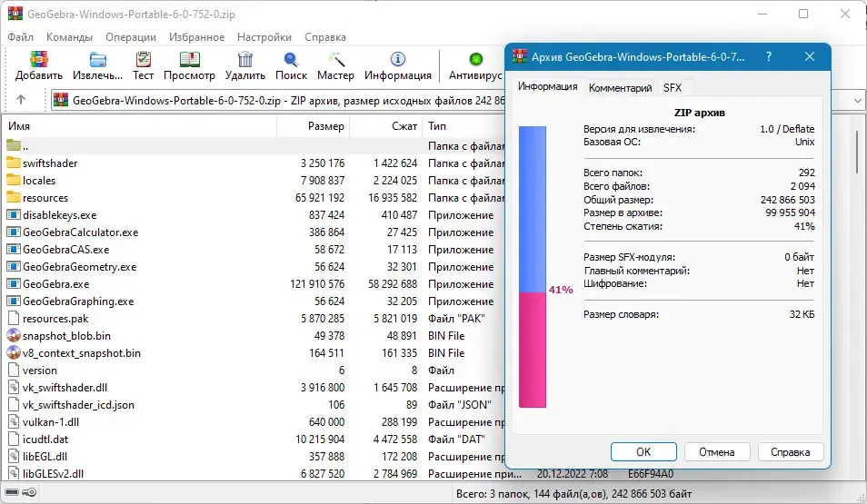Click the Добавить (Add) toolbar icon
The width and height of the screenshot is (867, 504).
pyautogui.click(x=39, y=59)
